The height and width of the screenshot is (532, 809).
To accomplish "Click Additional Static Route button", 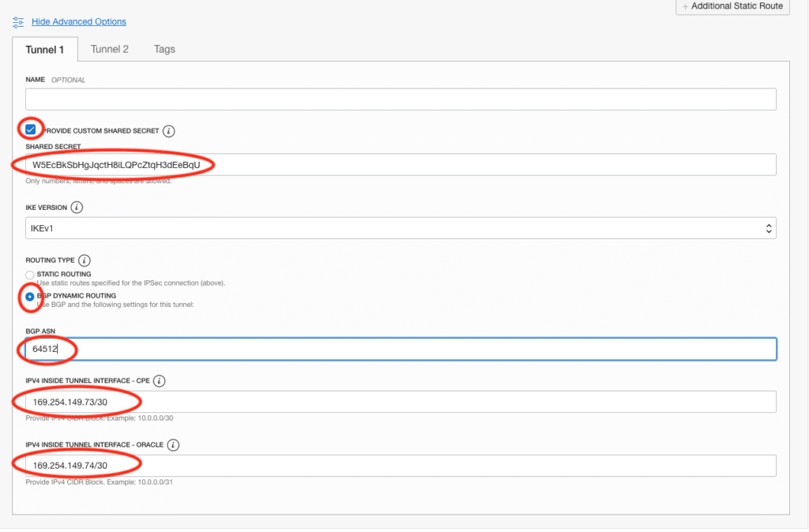I will 732,6.
